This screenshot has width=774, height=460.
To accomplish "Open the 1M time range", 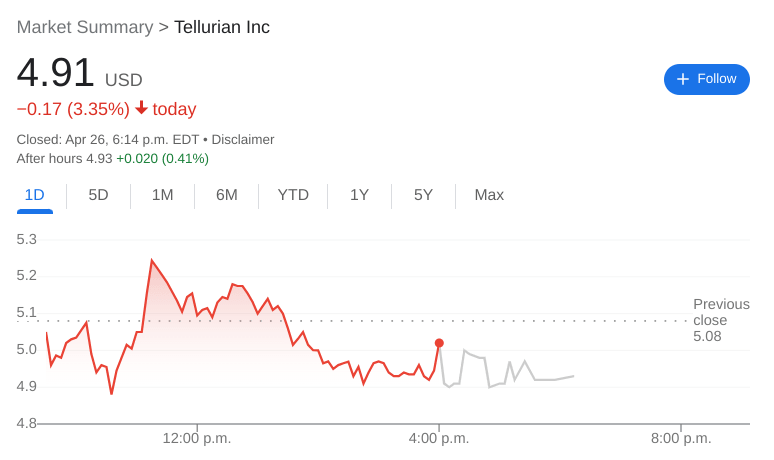I will click(162, 195).
